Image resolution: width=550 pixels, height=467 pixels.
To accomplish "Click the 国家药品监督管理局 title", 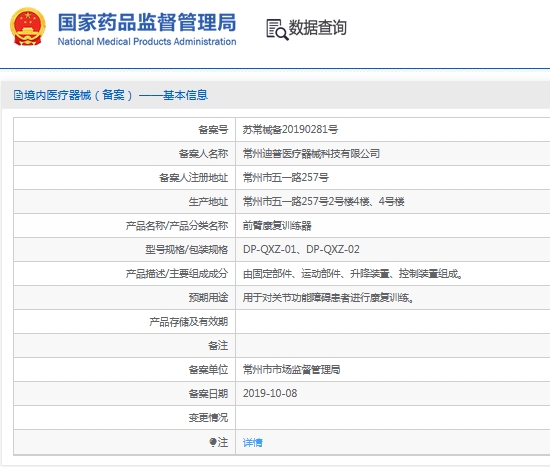I will point(147,22).
